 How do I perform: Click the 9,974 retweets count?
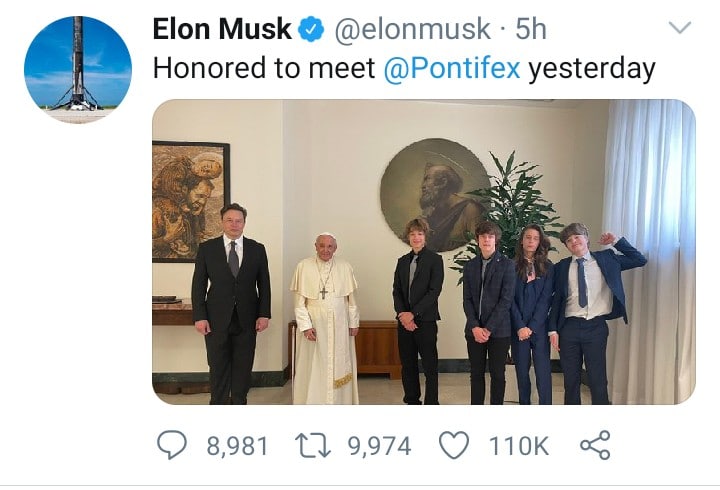379,446
